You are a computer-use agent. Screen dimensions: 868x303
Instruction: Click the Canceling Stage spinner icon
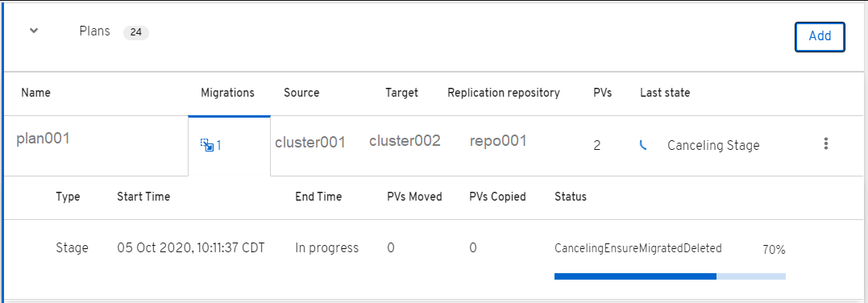tap(643, 146)
